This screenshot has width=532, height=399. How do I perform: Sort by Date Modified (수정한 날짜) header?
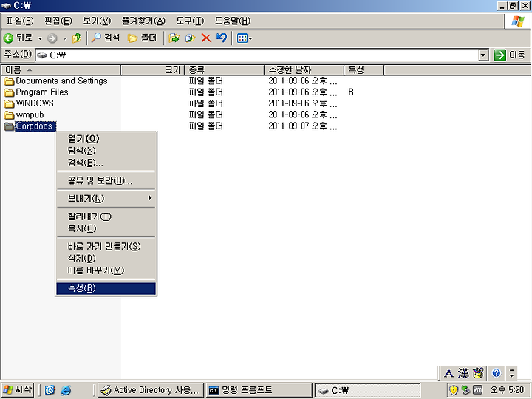304,70
